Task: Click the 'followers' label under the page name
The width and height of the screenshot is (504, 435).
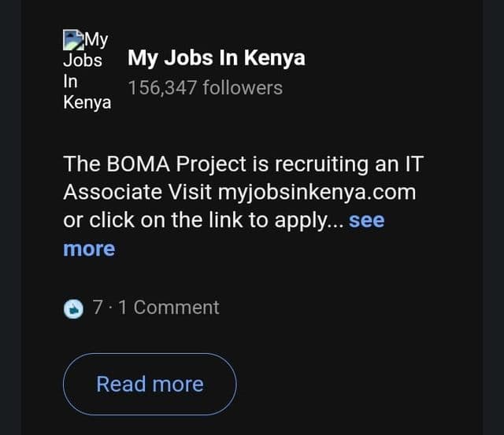Action: (x=243, y=87)
